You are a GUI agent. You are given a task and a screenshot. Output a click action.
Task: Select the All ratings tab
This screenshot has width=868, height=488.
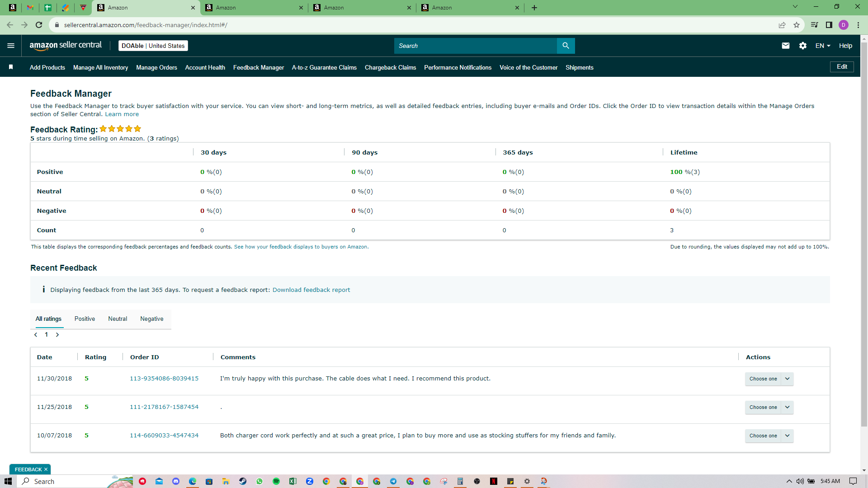(48, 319)
